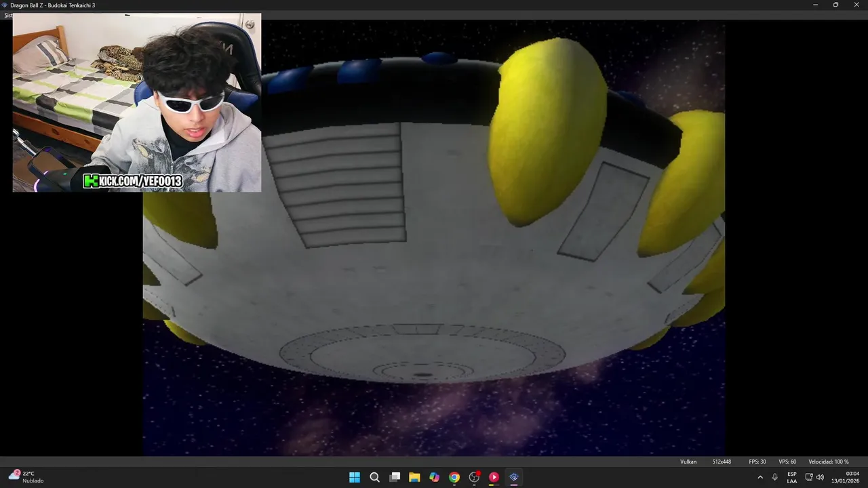Switch the ESP LAA keyboard language indicator

point(792,477)
